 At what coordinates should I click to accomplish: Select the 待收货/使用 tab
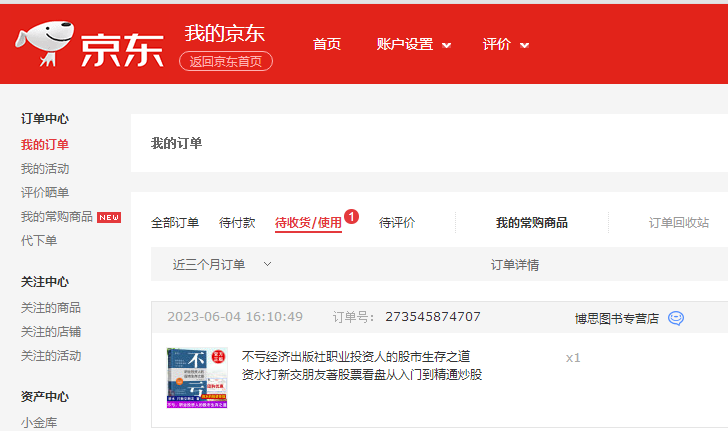click(308, 222)
